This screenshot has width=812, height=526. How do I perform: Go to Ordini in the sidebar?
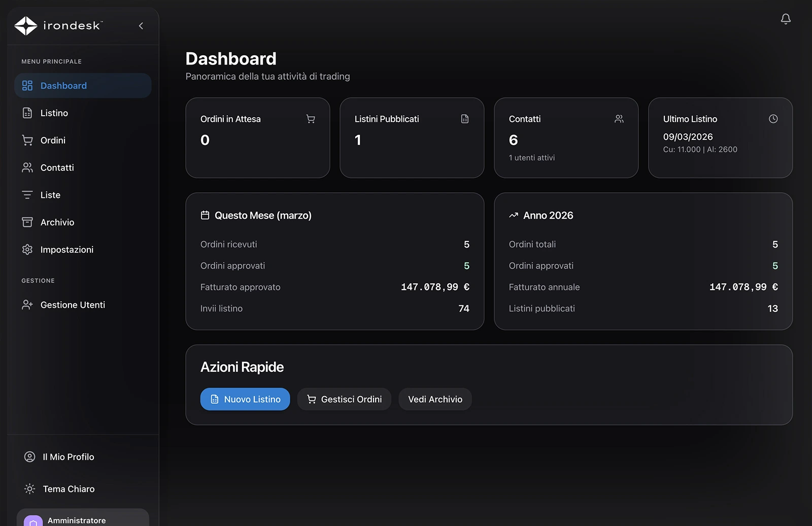[x=53, y=141]
